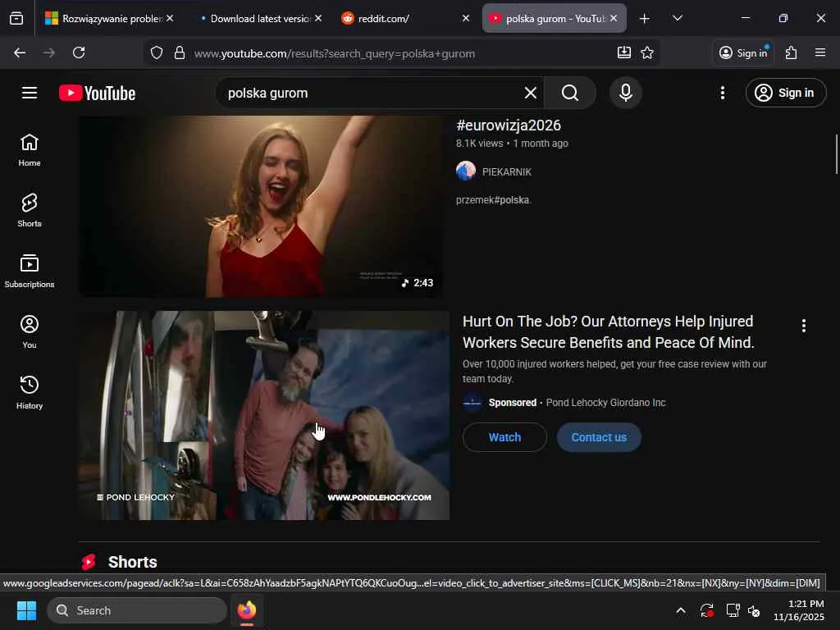840x630 pixels.
Task: Click the Windows taskbar Search box
Action: 137,610
